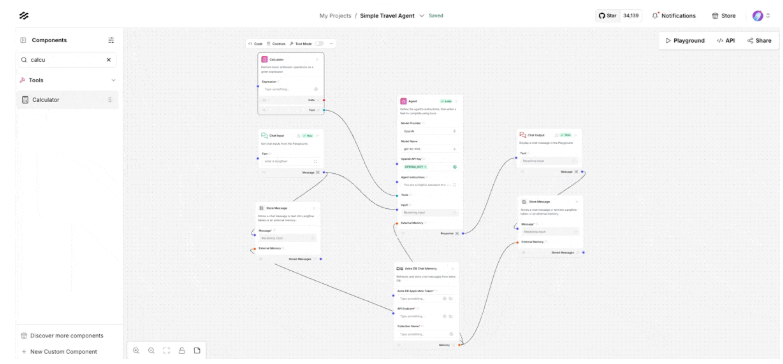Open the Simple Travel Agent project dropdown
The width and height of the screenshot is (783, 364).
[421, 15]
